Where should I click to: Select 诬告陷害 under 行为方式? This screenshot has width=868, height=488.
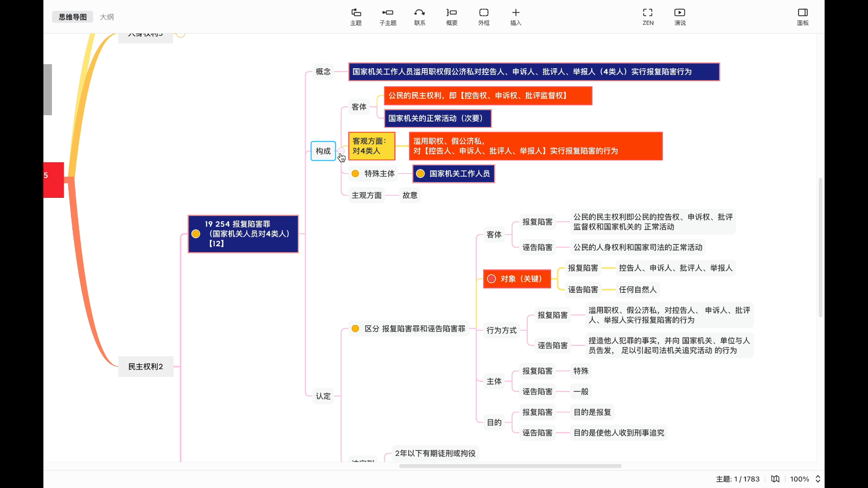552,346
